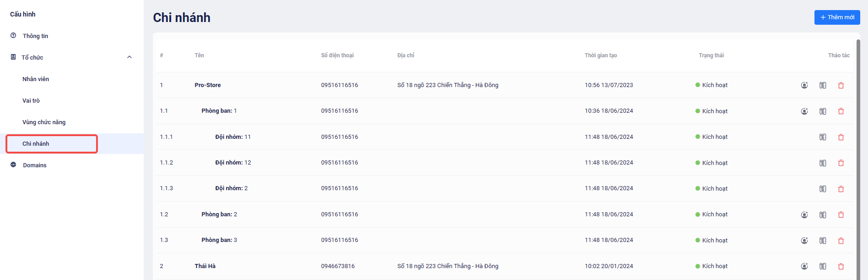Screen dimensions: 868x280
Task: Click the pencil-ruler edit icon for Pro-Store
Action: coord(822,85)
